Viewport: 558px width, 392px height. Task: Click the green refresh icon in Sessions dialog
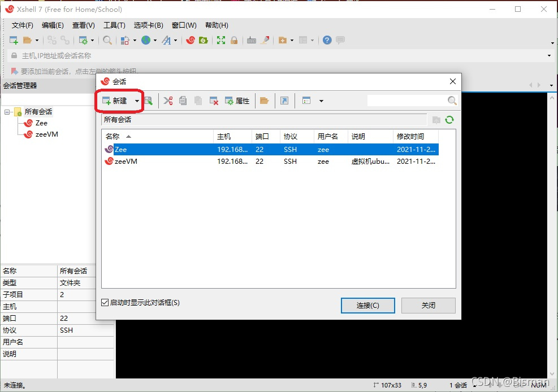[449, 120]
